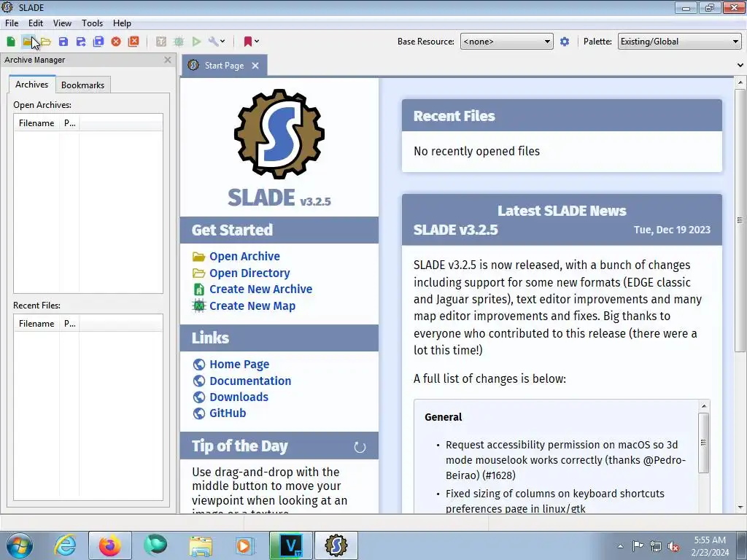The height and width of the screenshot is (560, 747).
Task: Click the Save As toolbar icon
Action: click(81, 42)
